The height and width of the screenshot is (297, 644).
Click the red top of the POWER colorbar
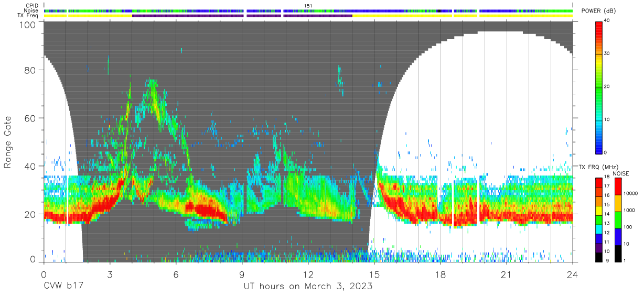(x=598, y=29)
